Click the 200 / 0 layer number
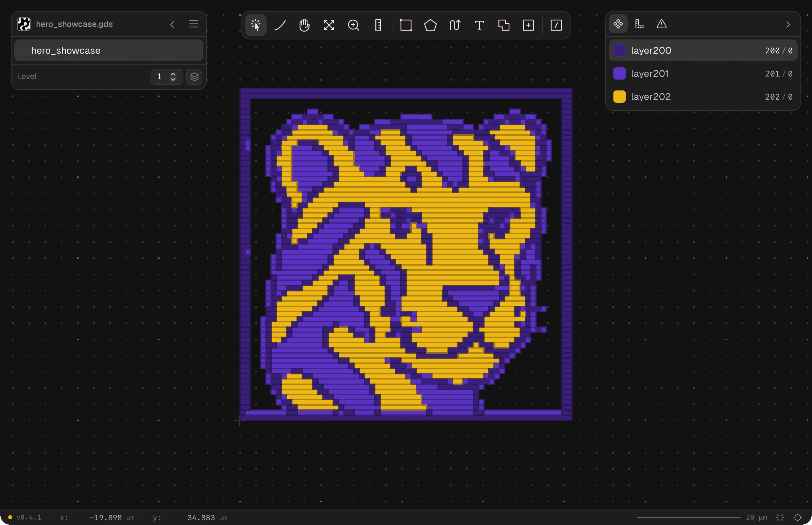This screenshot has height=525, width=812. pyautogui.click(x=779, y=50)
